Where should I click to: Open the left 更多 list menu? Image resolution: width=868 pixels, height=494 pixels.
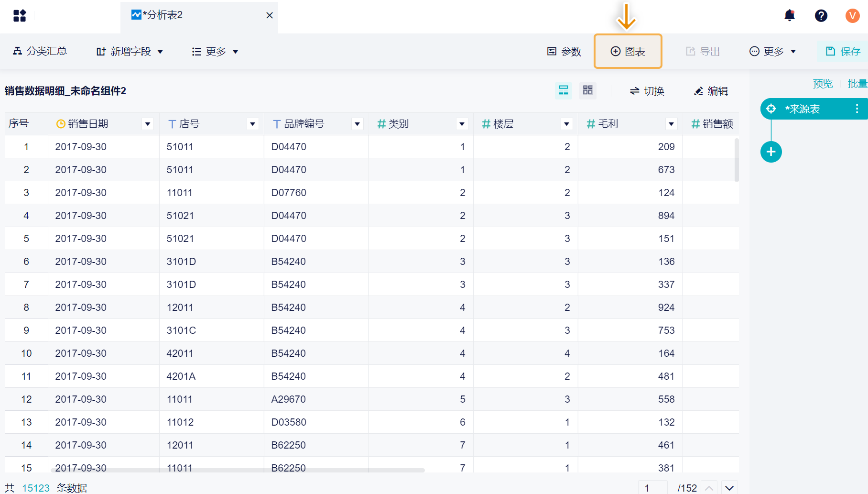tap(215, 51)
